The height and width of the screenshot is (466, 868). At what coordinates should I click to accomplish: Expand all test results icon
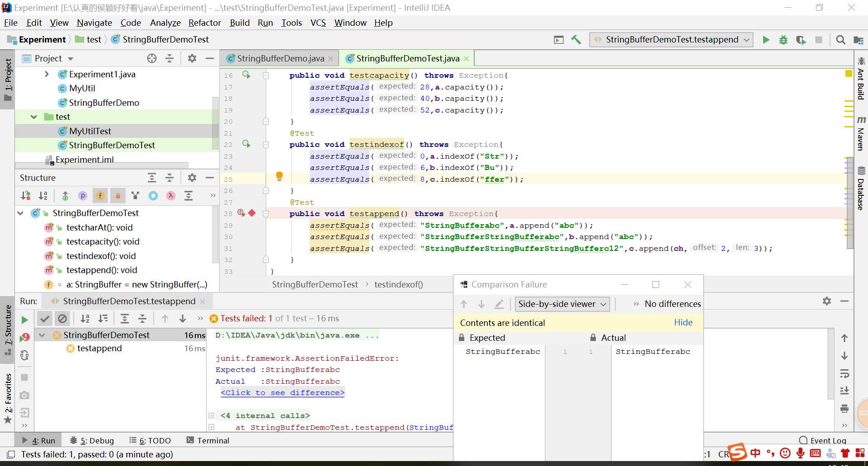click(x=125, y=319)
